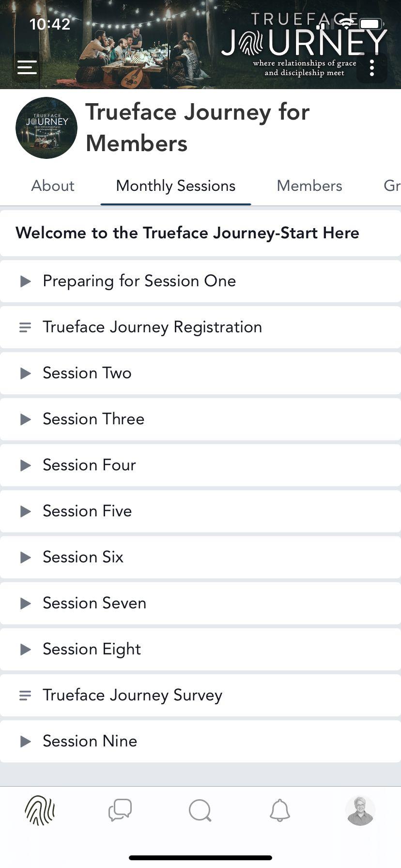Open Trueface Journey Survey
This screenshot has width=401, height=868.
(132, 696)
